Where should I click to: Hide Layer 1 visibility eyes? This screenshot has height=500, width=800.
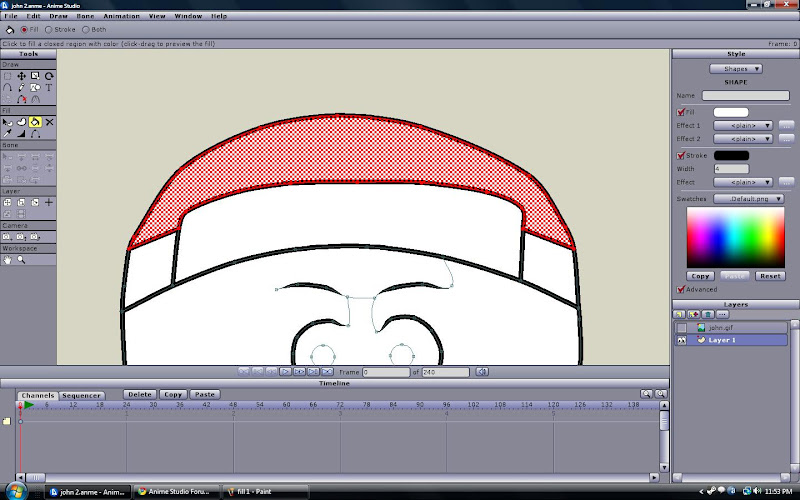682,340
